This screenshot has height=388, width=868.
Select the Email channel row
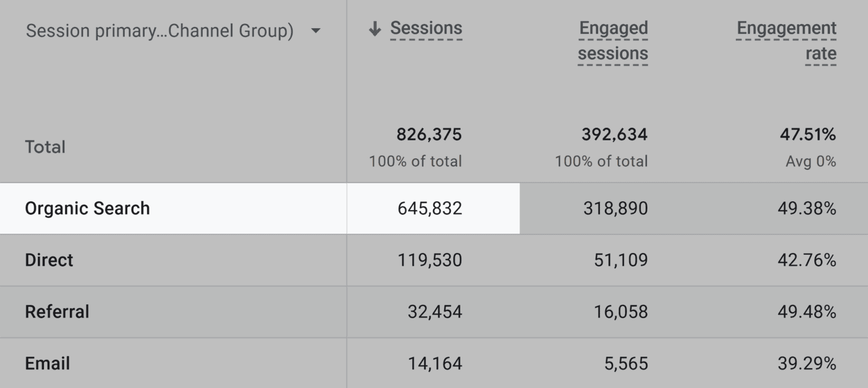[x=47, y=363]
